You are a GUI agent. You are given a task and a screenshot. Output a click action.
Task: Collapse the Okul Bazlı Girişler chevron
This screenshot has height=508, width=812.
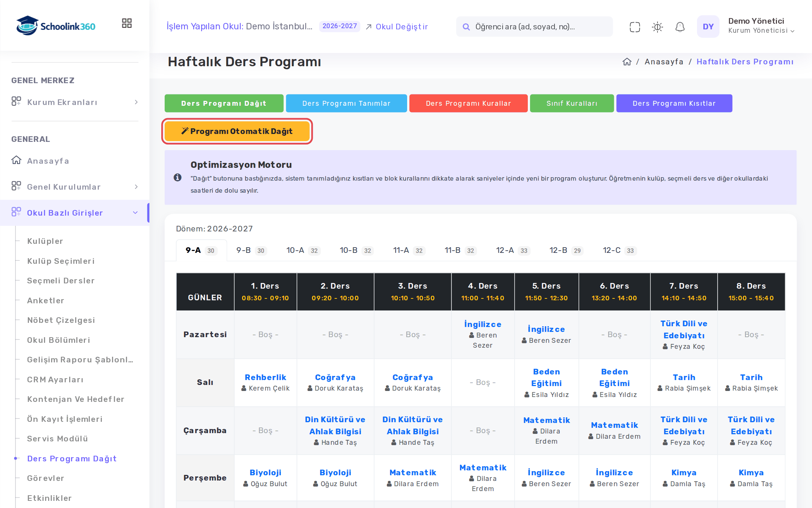pos(135,213)
